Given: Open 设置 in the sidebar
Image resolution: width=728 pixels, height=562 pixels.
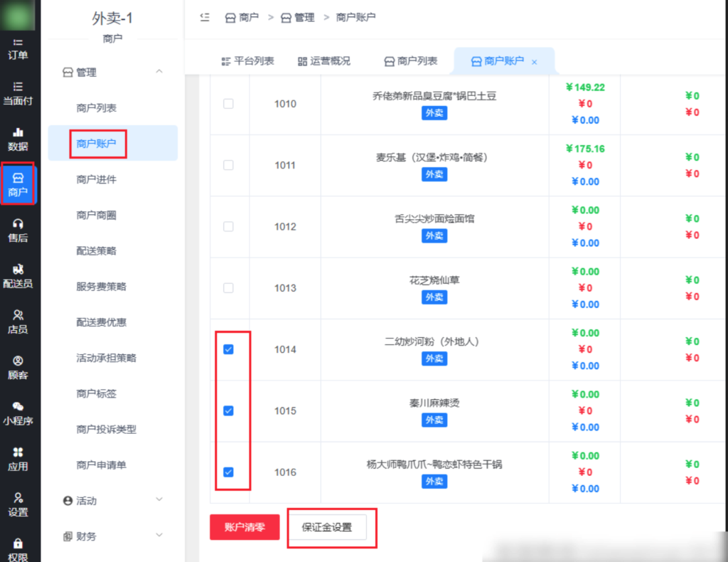Looking at the screenshot, I should 18,504.
